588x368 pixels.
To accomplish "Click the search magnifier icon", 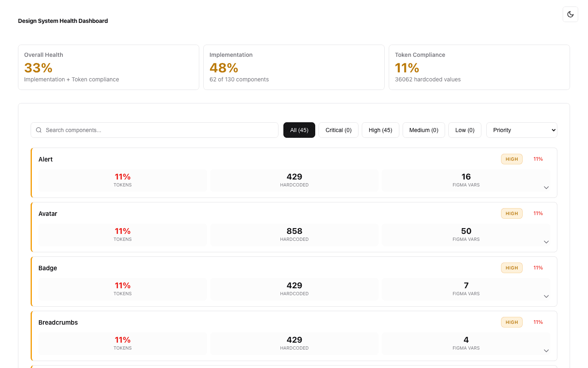I will point(39,130).
